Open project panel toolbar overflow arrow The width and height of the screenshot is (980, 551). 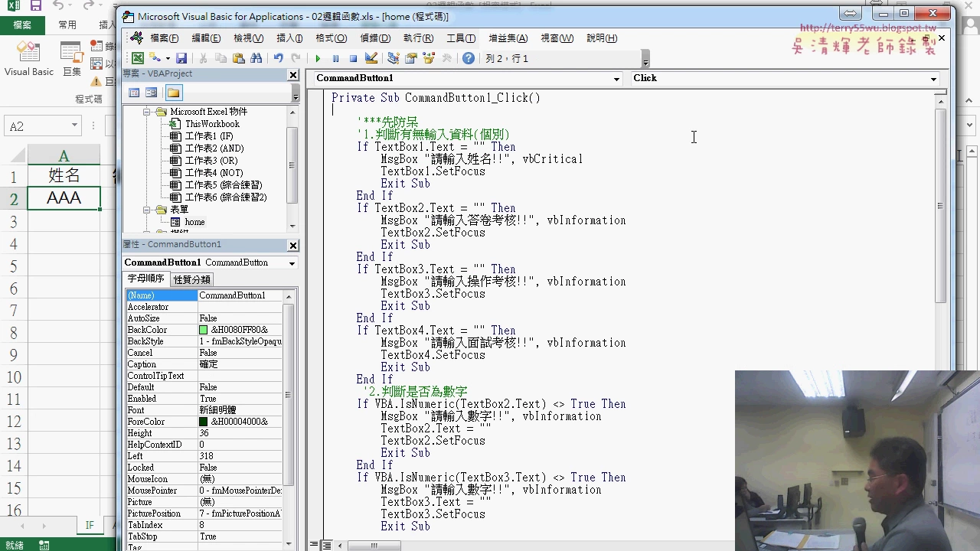coord(296,93)
